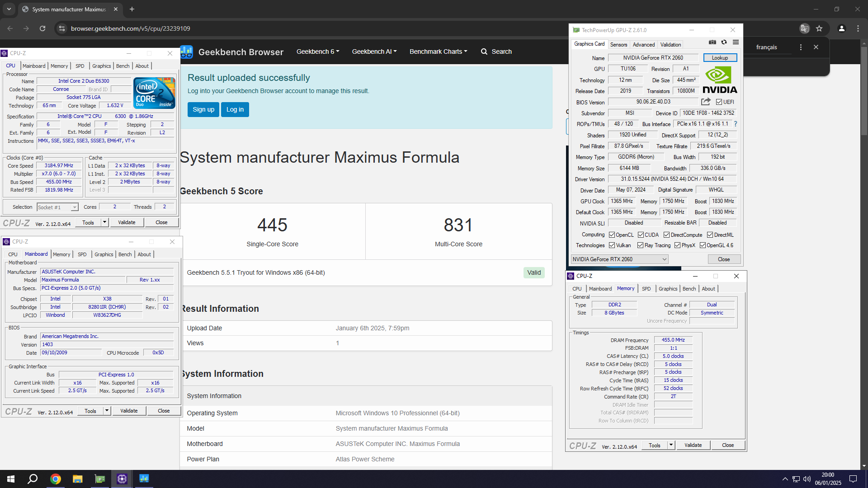This screenshot has height=488, width=868.
Task: Select SPD tab in the Memory CPU-Z window
Action: (646, 289)
